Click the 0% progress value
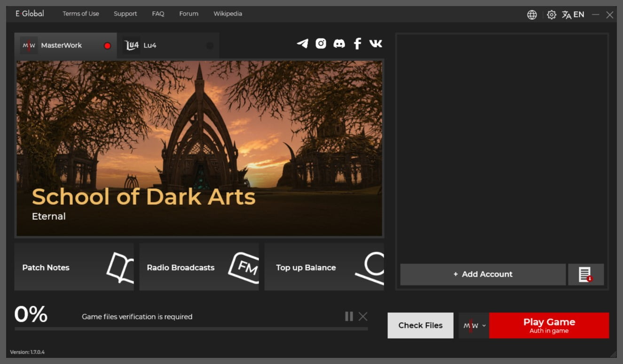The image size is (623, 364). (x=31, y=314)
